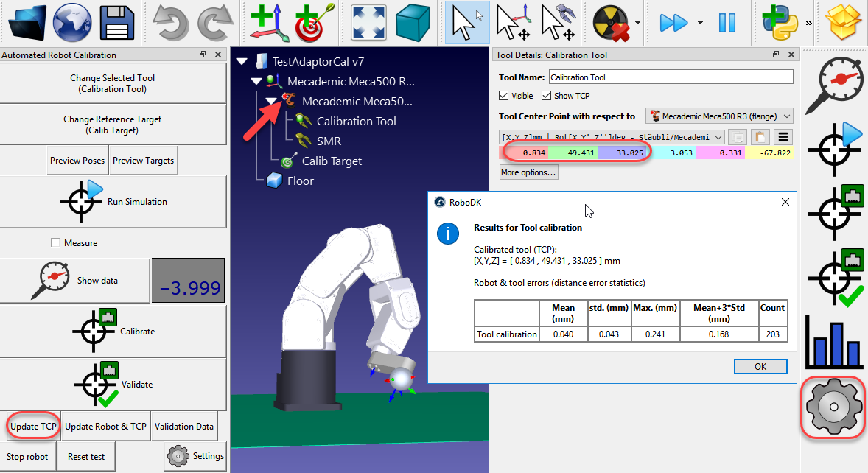Fit all view using the blue arrows icon

(368, 22)
